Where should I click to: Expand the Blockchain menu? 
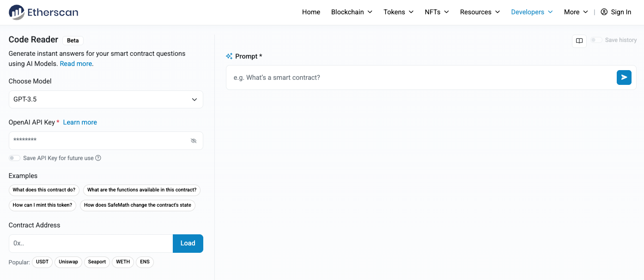352,12
